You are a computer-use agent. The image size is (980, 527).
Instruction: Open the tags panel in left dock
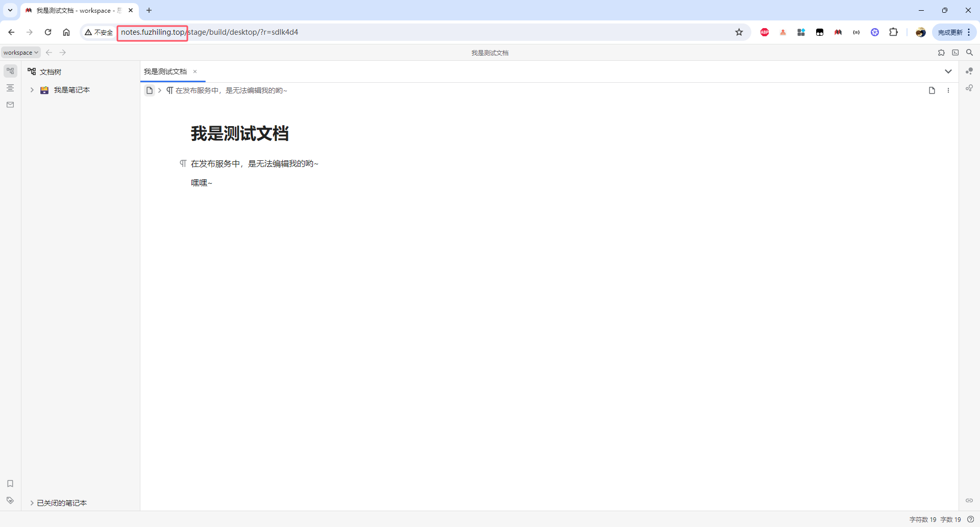(10, 500)
